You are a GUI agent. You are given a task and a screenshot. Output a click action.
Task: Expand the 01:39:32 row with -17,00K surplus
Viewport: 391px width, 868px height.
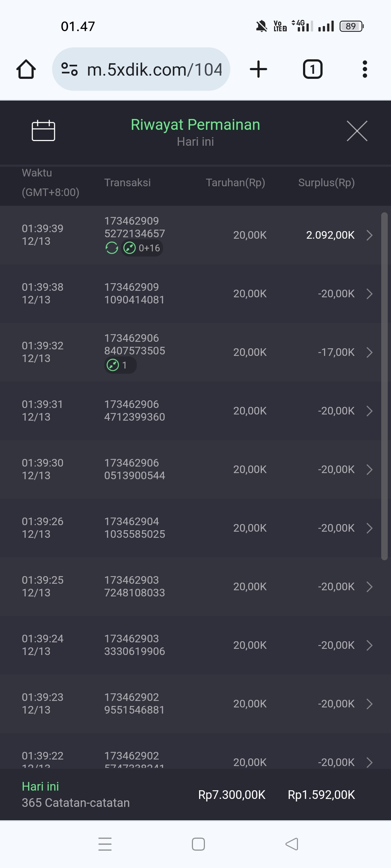coord(369,352)
